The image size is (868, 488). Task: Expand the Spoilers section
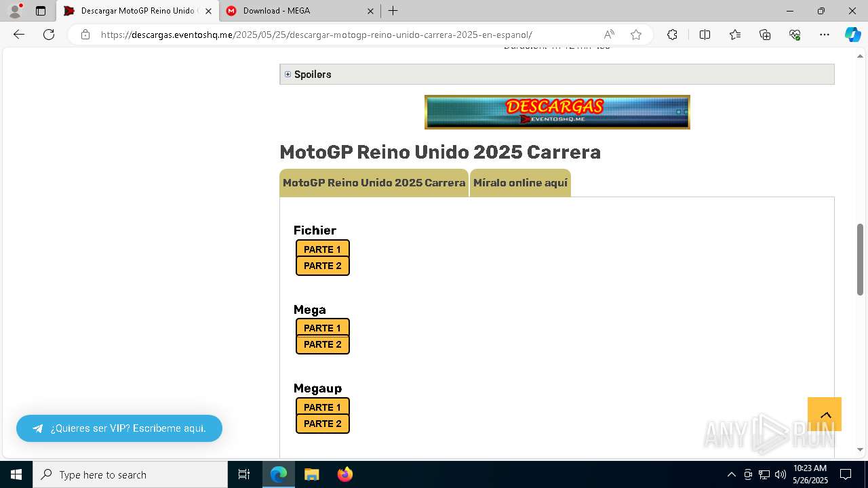click(x=557, y=75)
